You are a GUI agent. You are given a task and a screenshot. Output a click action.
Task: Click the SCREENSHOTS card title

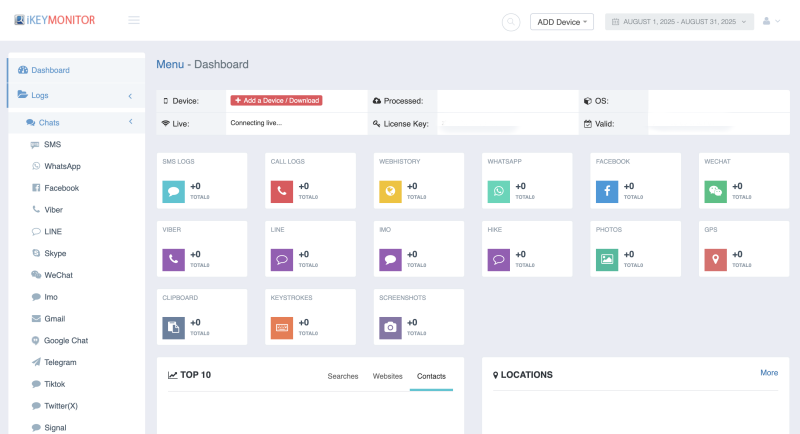402,297
